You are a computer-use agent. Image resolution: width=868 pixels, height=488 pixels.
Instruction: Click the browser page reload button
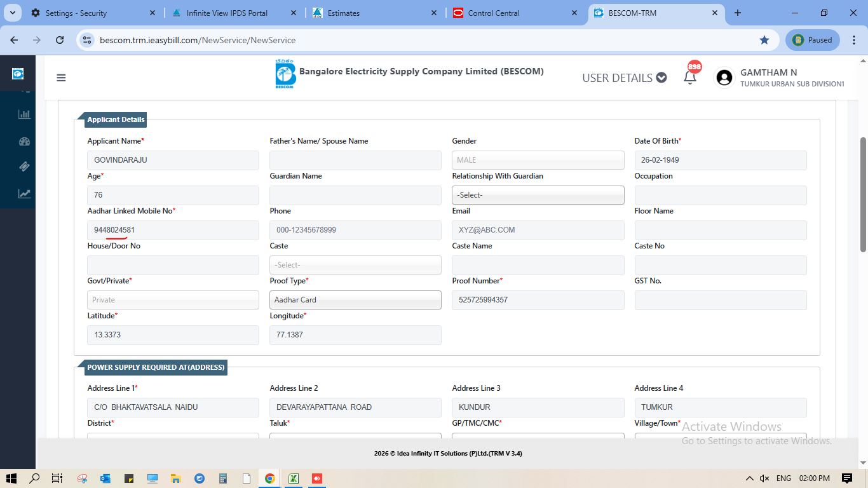tap(60, 40)
